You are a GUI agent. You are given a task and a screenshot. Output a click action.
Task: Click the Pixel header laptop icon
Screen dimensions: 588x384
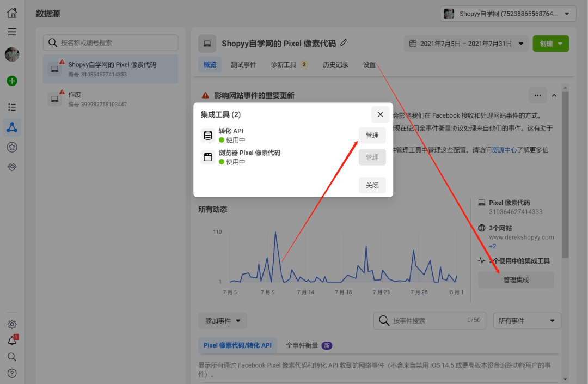tap(207, 44)
